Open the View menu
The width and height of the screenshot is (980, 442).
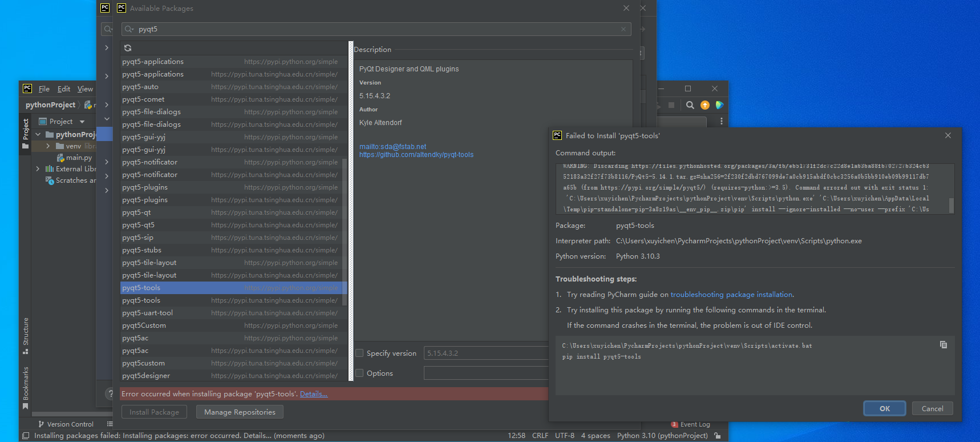(85, 89)
